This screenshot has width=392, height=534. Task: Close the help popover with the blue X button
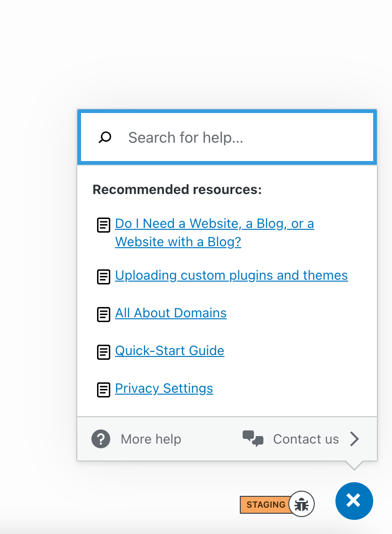click(354, 501)
